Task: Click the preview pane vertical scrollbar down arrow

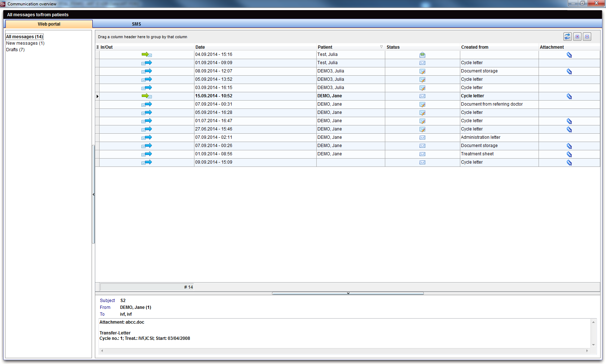Action: pos(593,345)
